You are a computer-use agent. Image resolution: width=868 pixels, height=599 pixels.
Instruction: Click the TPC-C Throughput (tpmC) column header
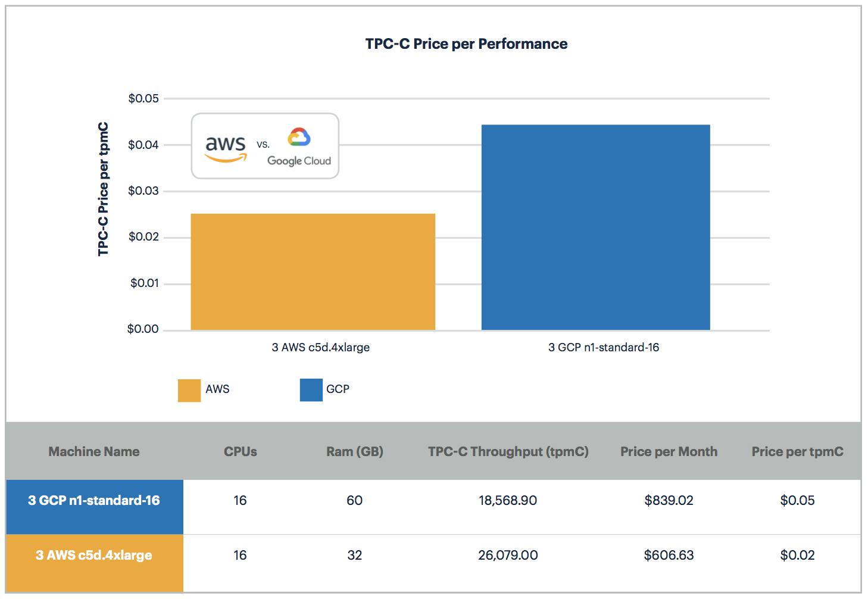[508, 451]
